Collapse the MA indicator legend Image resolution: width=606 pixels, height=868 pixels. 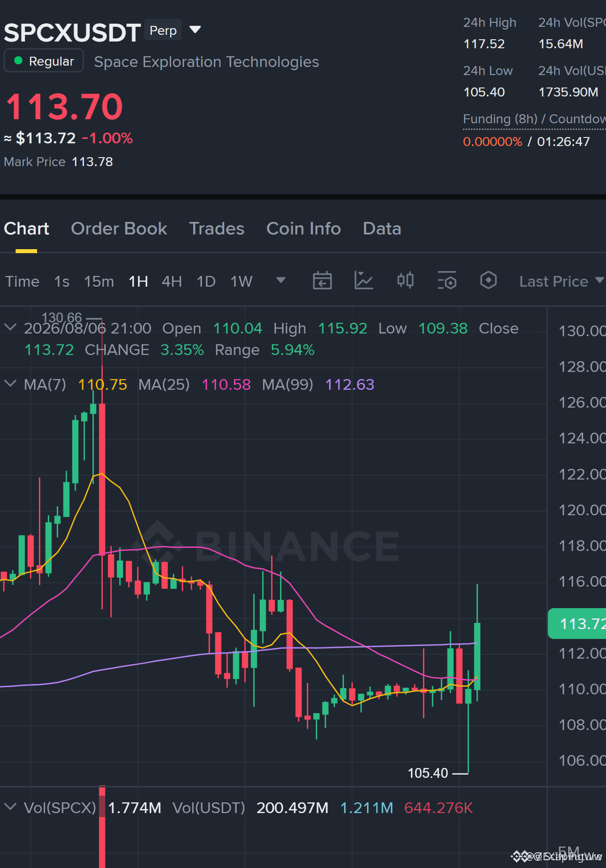[10, 384]
